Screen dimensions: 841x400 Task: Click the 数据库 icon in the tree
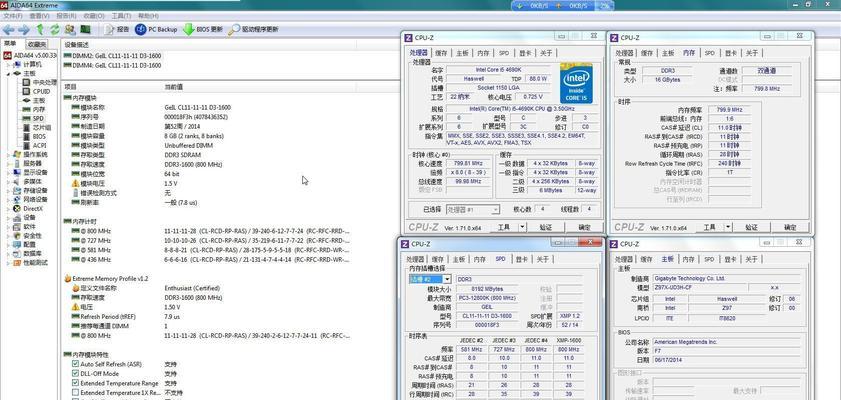pyautogui.click(x=17, y=254)
